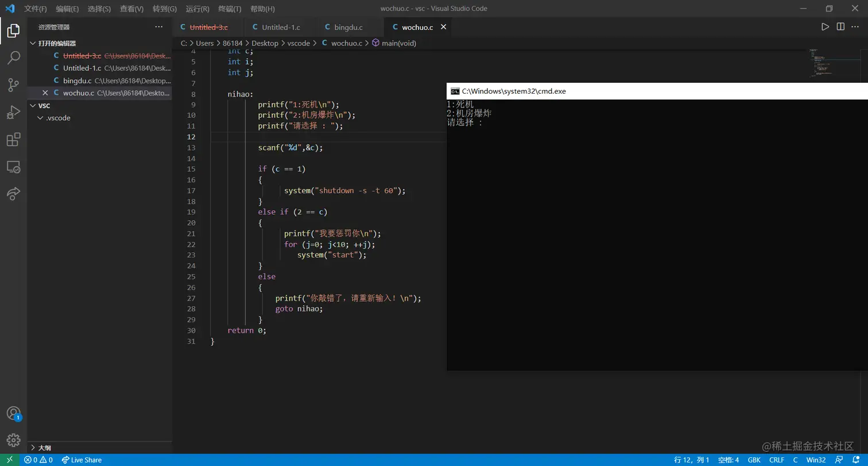Screen dimensions: 868x466
Task: Toggle the errors and warnings panel
Action: tap(38, 460)
